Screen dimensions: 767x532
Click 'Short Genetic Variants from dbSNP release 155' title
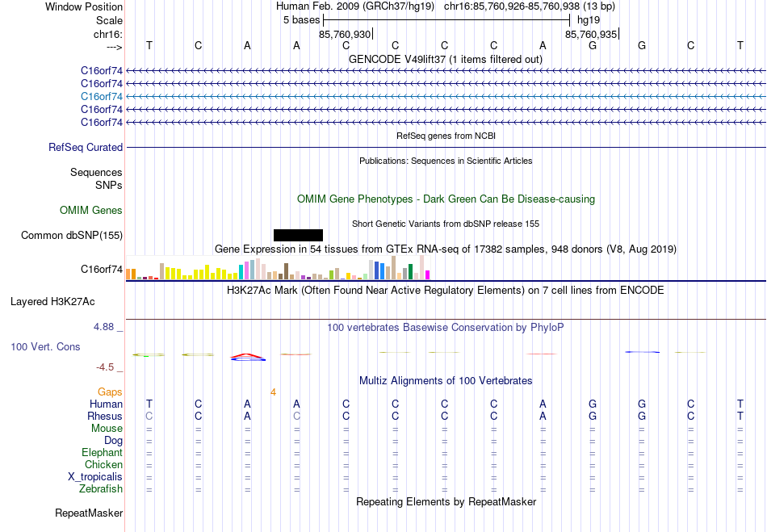point(446,224)
